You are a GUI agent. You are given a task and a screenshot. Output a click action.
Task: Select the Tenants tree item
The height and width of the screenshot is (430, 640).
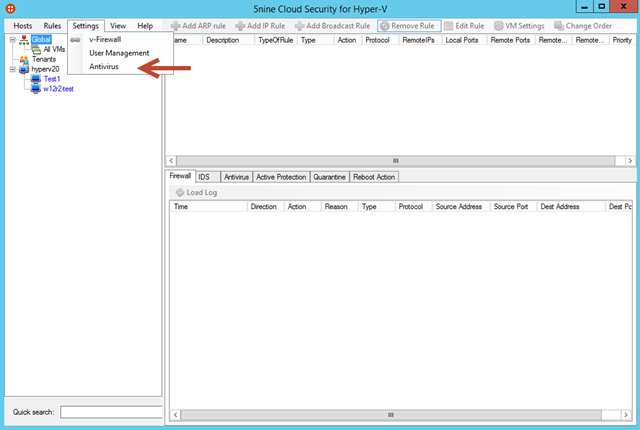(44, 60)
